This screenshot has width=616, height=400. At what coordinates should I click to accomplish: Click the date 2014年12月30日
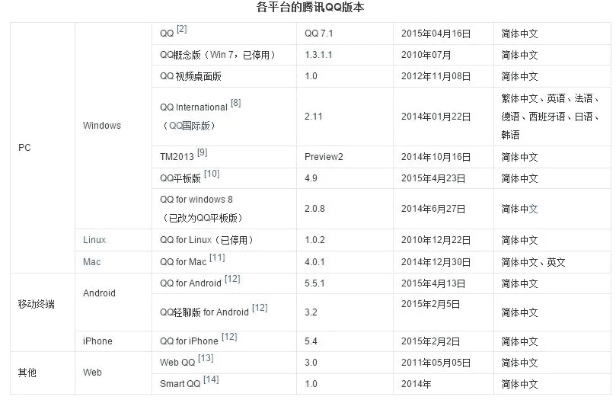click(x=436, y=262)
